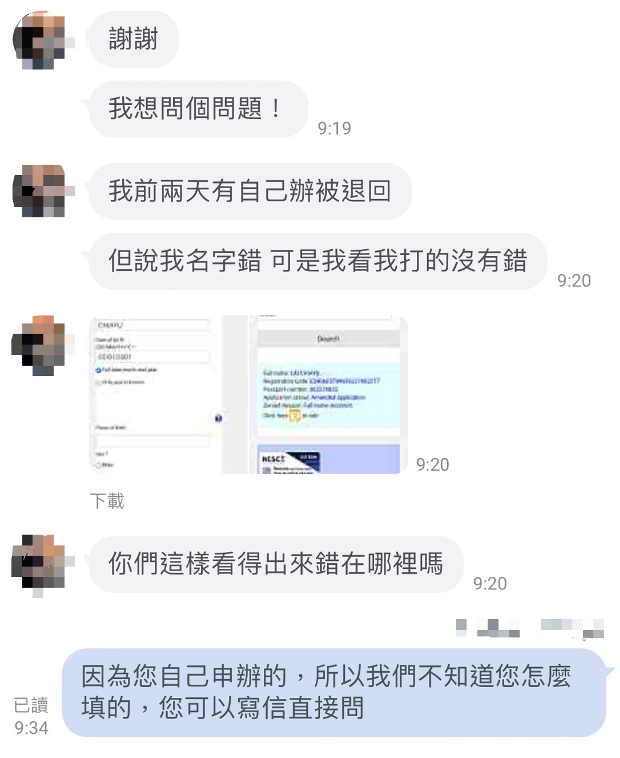The width and height of the screenshot is (620, 758).
Task: Click the registration code link in shared image
Action: point(348,381)
